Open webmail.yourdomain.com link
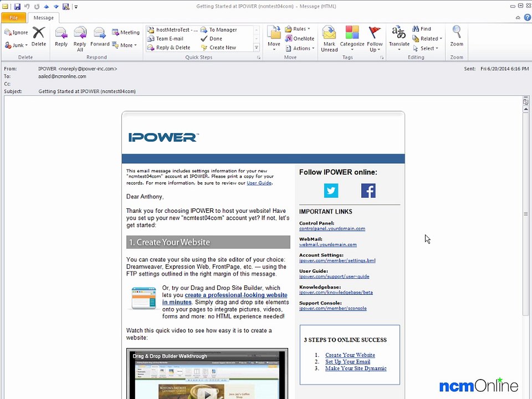This screenshot has width=532, height=399. [x=328, y=244]
